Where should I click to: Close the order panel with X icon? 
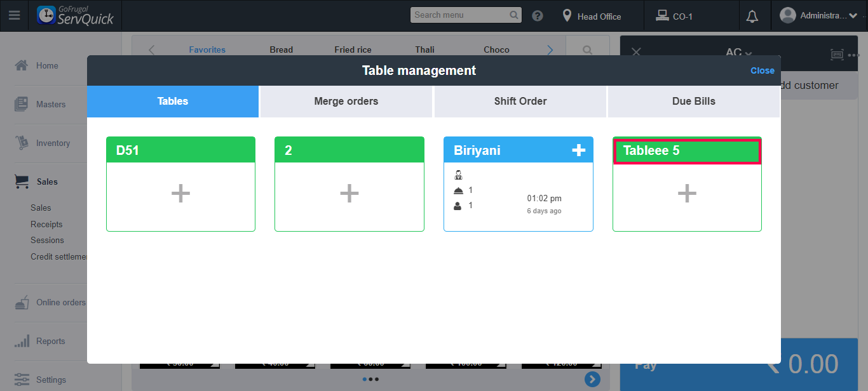click(x=636, y=53)
